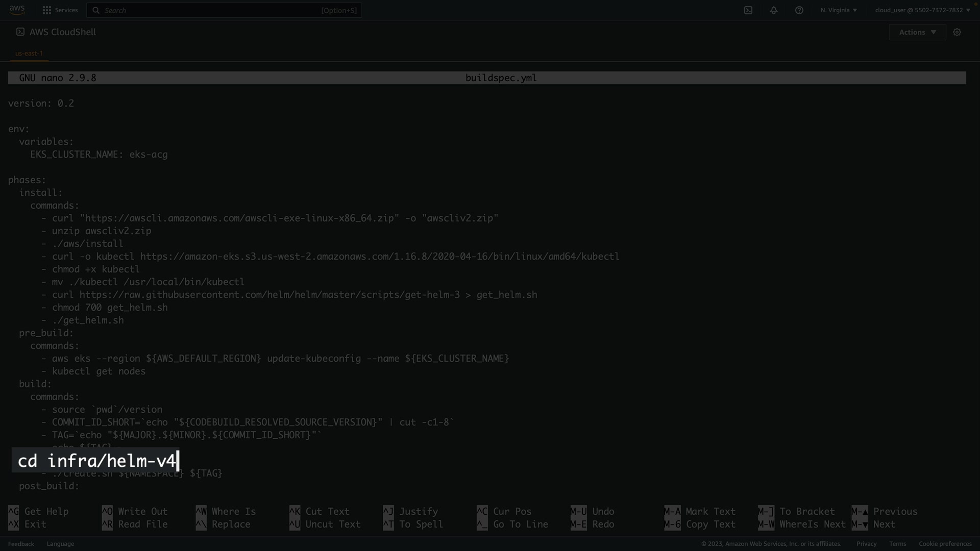Expand the N. Virginia region dropdown
The width and height of the screenshot is (980, 551).
(x=839, y=10)
